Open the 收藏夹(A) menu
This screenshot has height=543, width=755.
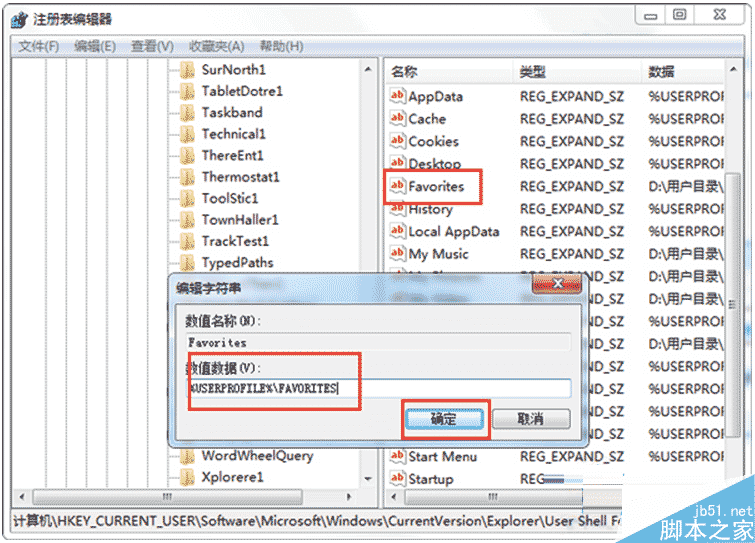pyautogui.click(x=217, y=46)
